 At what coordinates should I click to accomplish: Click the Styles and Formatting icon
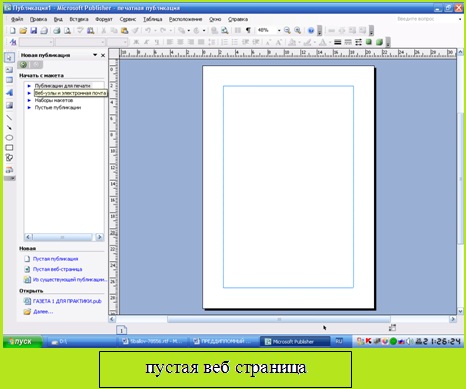[x=13, y=42]
